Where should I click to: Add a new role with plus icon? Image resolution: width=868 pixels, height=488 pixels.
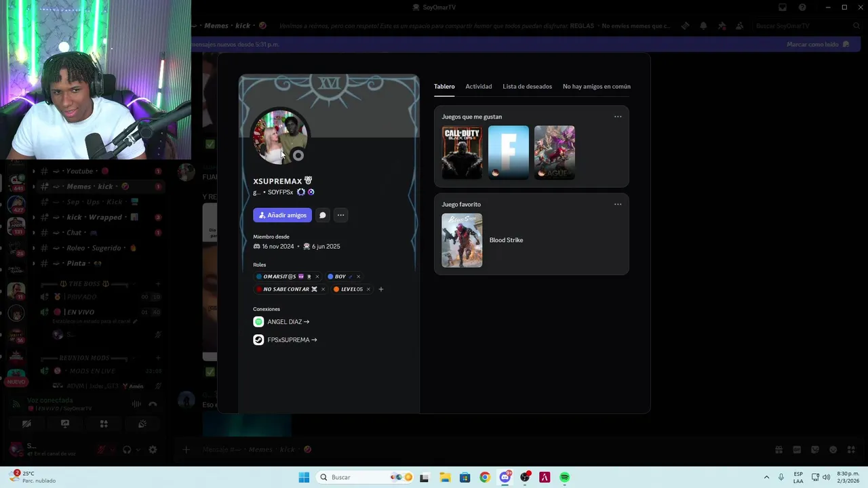tap(380, 289)
